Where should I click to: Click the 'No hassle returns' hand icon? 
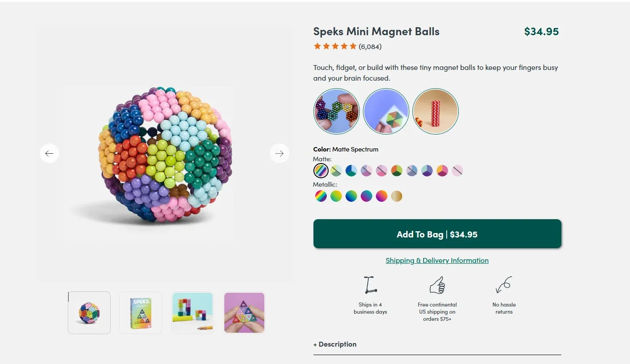click(504, 284)
